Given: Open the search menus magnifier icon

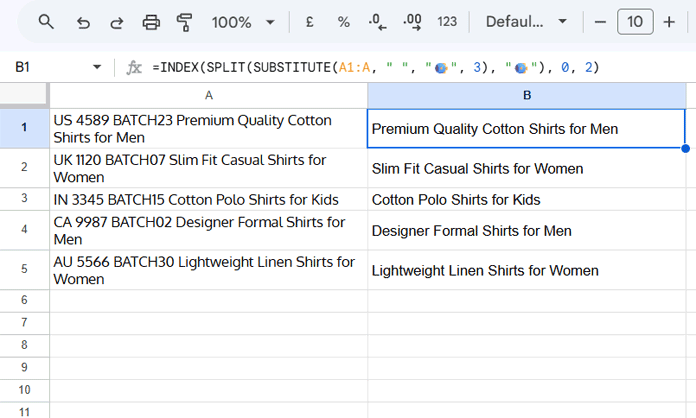Looking at the screenshot, I should (x=46, y=21).
